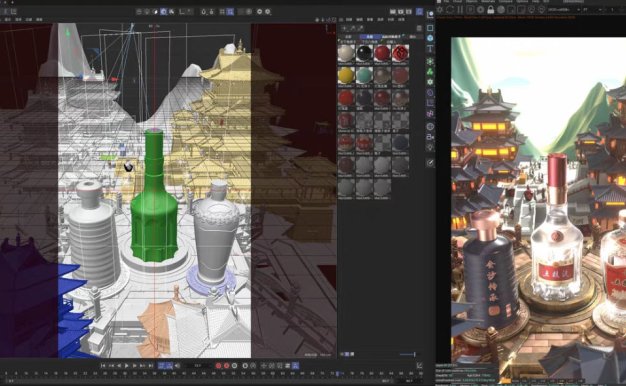Viewport: 626px width, 386px height.
Task: Select the green bottle object in the viewport
Action: click(154, 200)
